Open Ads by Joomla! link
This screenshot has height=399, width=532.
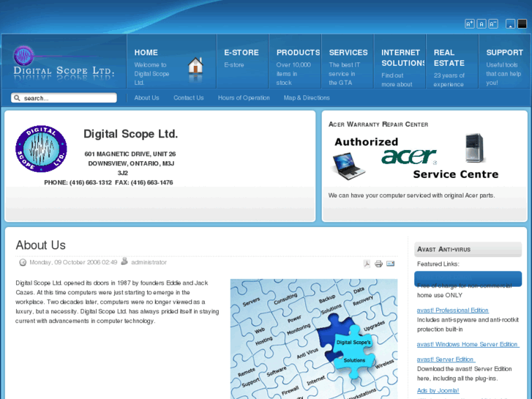tap(438, 390)
